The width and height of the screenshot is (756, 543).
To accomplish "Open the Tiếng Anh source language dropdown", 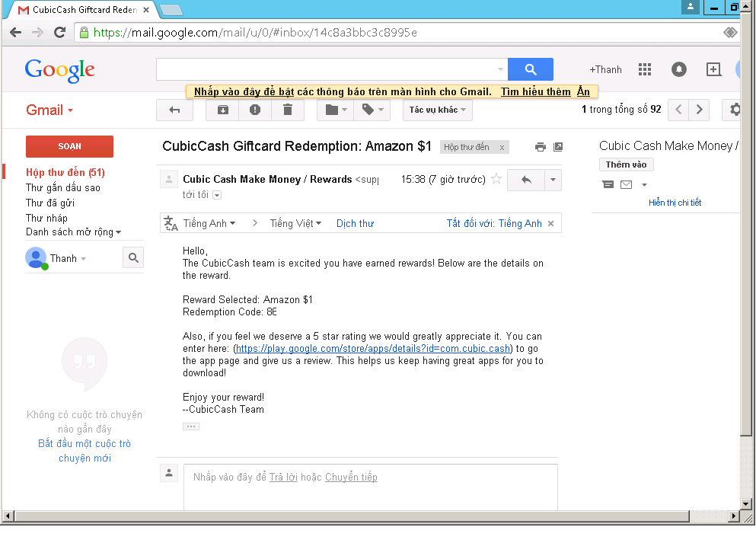I will (x=209, y=223).
